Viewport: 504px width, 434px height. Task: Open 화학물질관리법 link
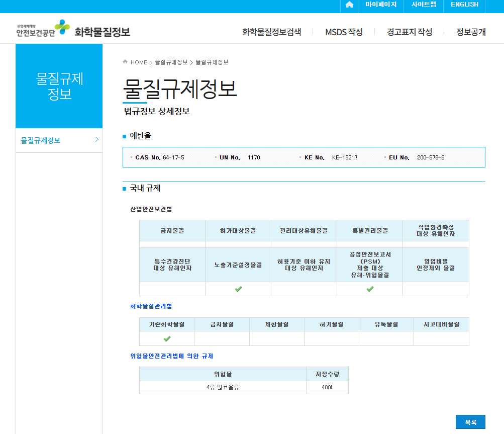click(x=151, y=306)
